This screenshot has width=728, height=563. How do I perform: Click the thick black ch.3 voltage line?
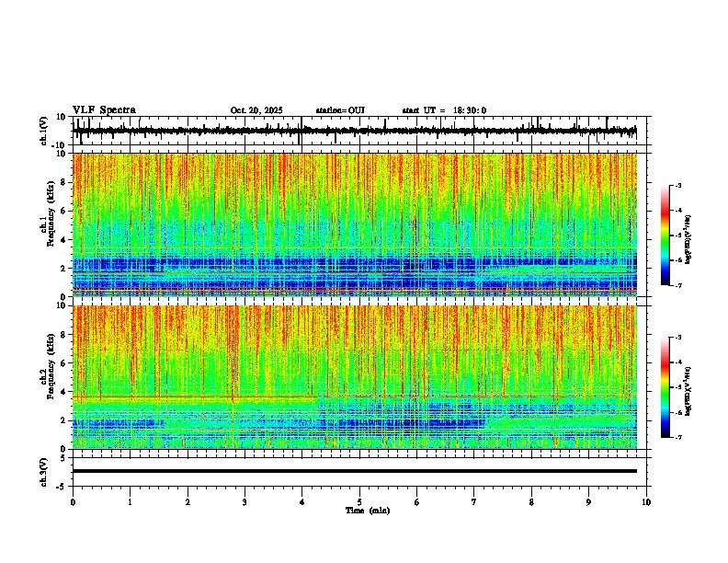pyautogui.click(x=355, y=471)
